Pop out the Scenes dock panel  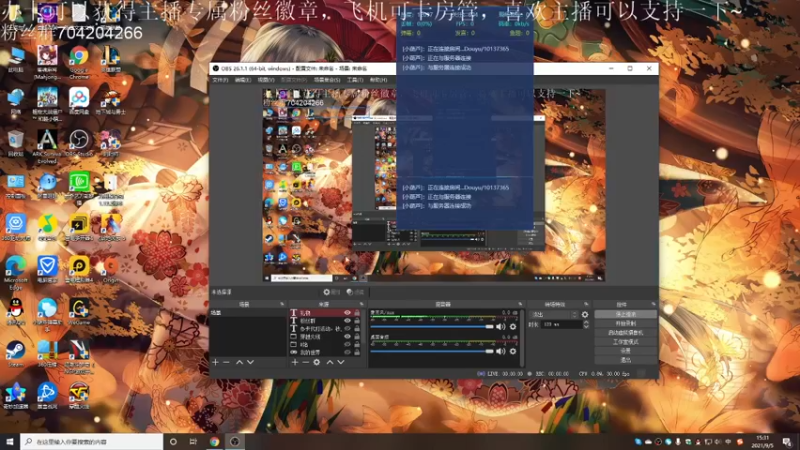282,304
